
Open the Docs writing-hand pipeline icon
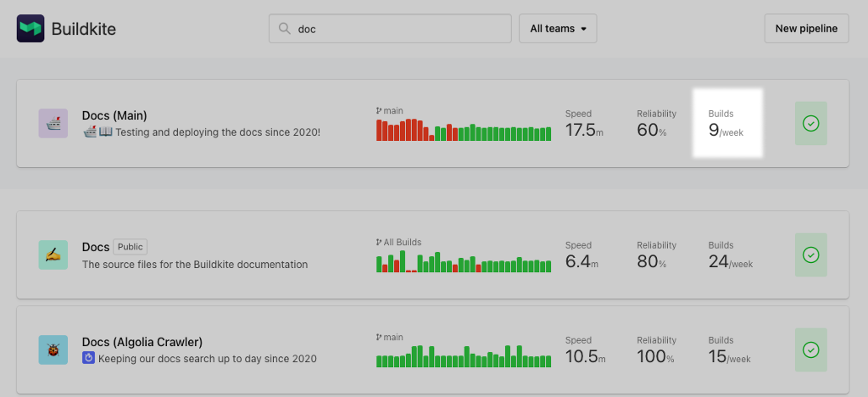click(53, 254)
